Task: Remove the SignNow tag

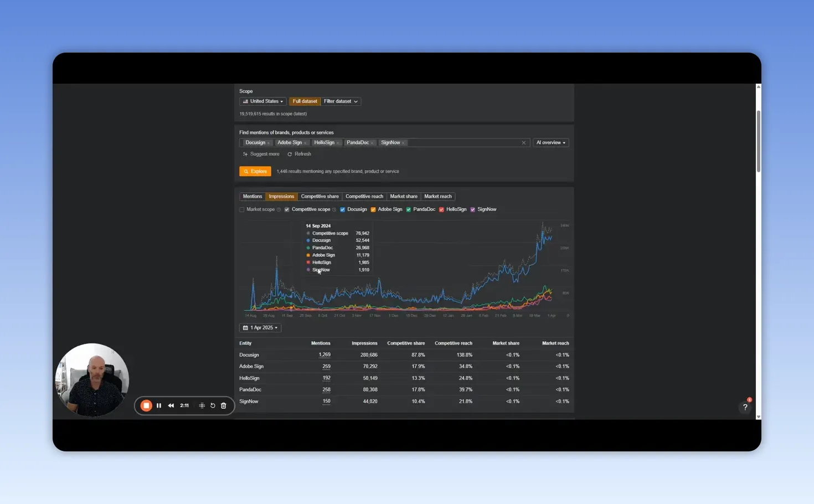Action: [403, 143]
